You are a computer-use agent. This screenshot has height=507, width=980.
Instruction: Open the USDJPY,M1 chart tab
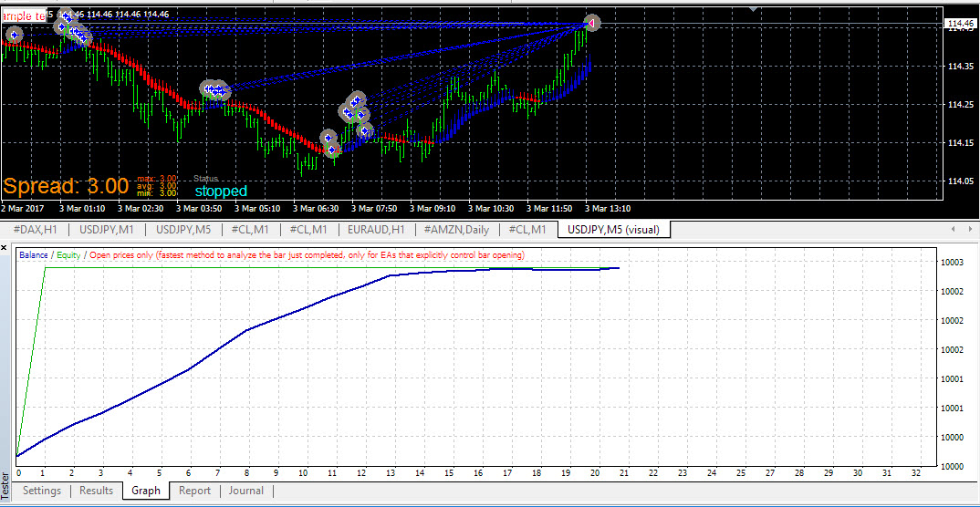106,229
